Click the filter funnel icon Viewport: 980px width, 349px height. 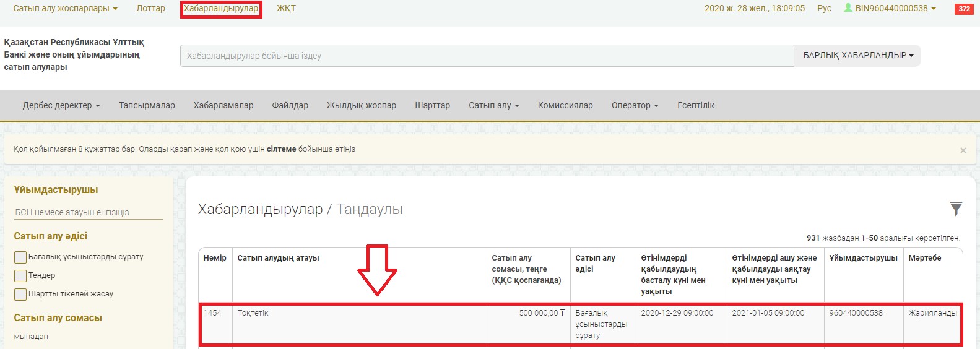[956, 209]
